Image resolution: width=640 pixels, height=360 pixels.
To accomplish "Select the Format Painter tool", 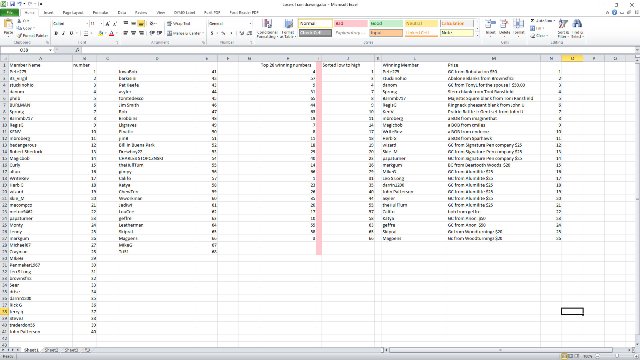I will 32,36.
